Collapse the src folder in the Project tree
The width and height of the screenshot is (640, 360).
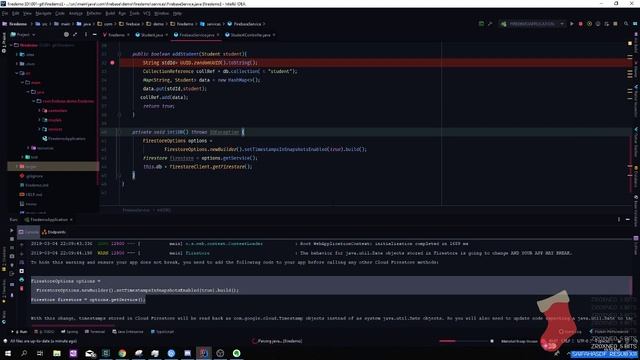(17, 73)
